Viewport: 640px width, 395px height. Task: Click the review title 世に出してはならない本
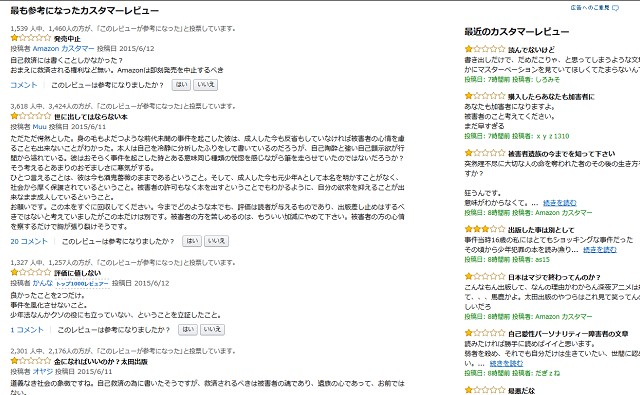91,117
